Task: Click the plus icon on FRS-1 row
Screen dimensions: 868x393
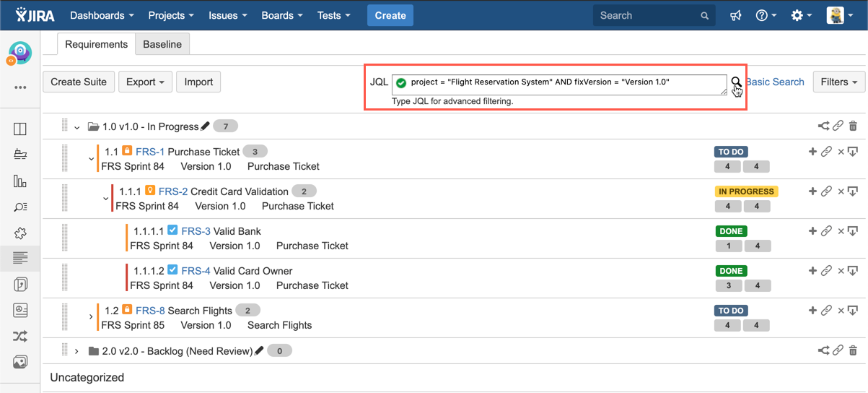Action: click(x=812, y=152)
